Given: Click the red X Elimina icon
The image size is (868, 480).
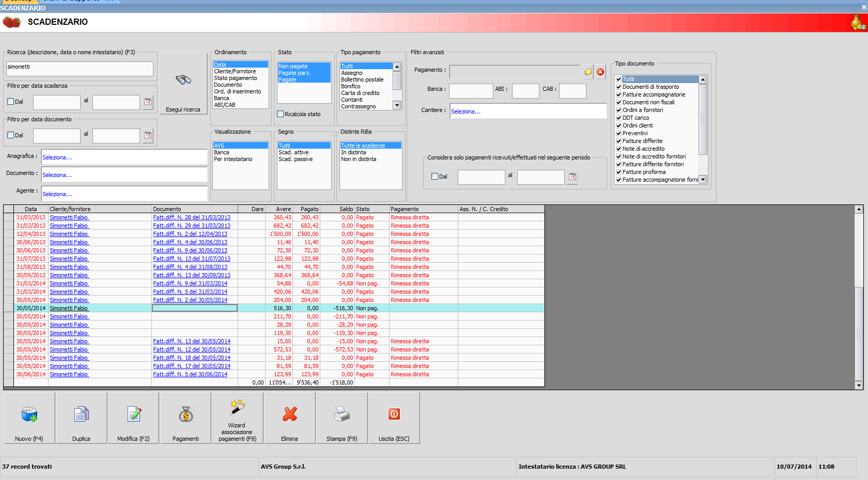Looking at the screenshot, I should [x=290, y=414].
